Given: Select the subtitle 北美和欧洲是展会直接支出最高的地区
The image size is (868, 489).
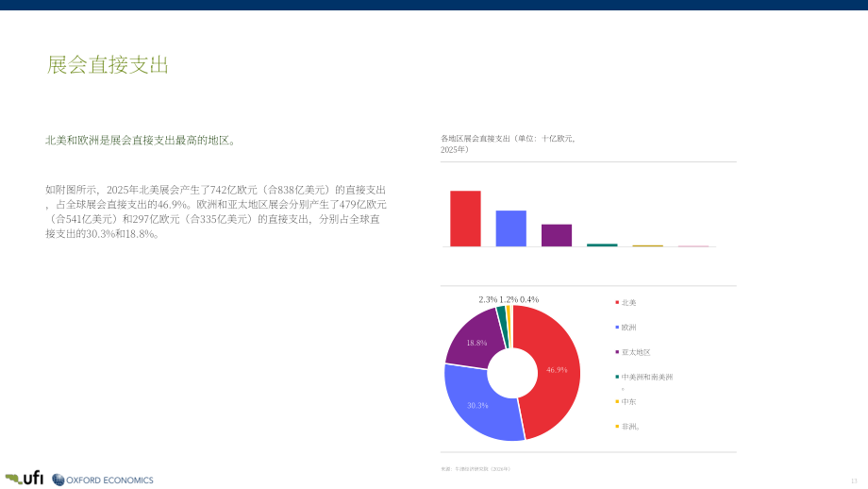Looking at the screenshot, I should click(x=142, y=140).
